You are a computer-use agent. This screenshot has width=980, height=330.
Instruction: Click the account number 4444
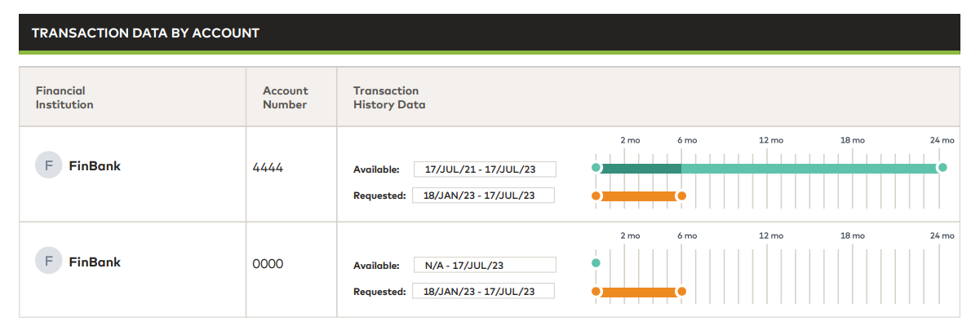[x=268, y=169]
